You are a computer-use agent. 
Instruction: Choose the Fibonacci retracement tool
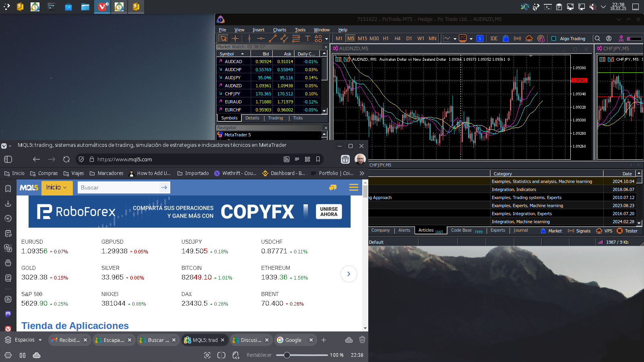(x=296, y=39)
